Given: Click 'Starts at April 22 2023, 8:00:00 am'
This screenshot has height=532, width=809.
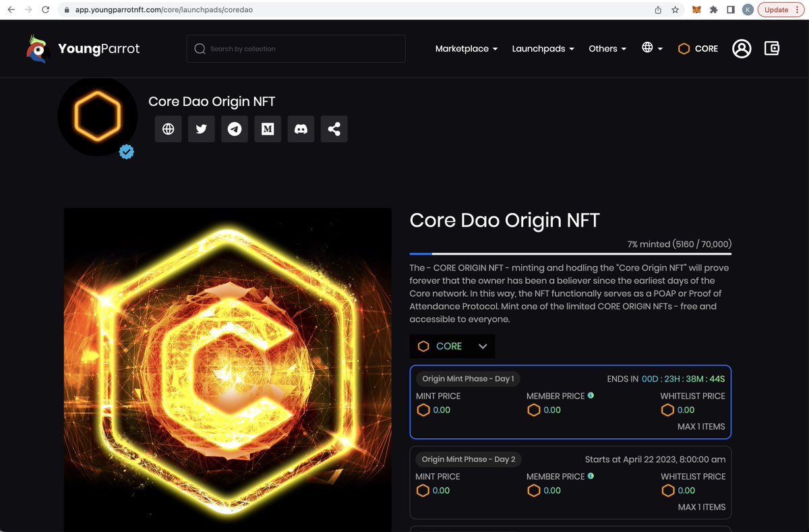Looking at the screenshot, I should 655,459.
